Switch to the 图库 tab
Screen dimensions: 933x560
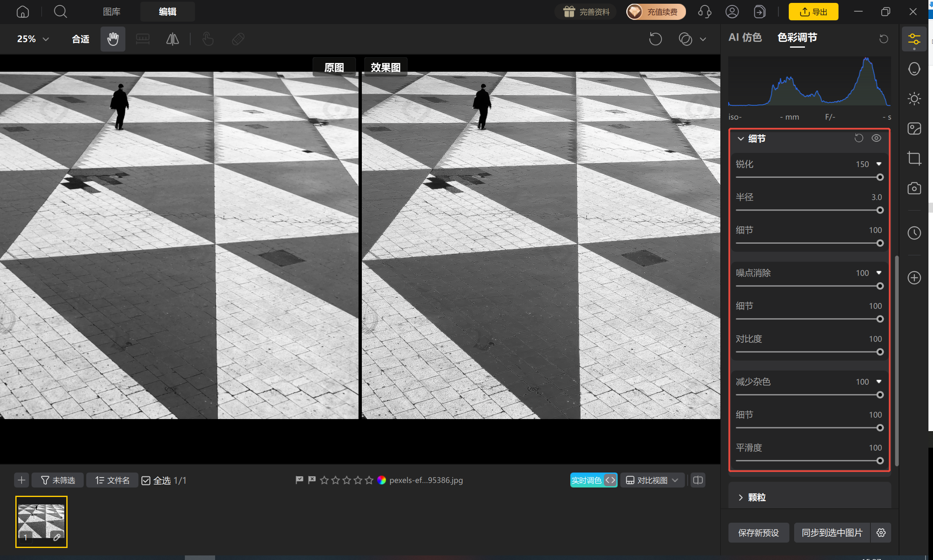(111, 12)
